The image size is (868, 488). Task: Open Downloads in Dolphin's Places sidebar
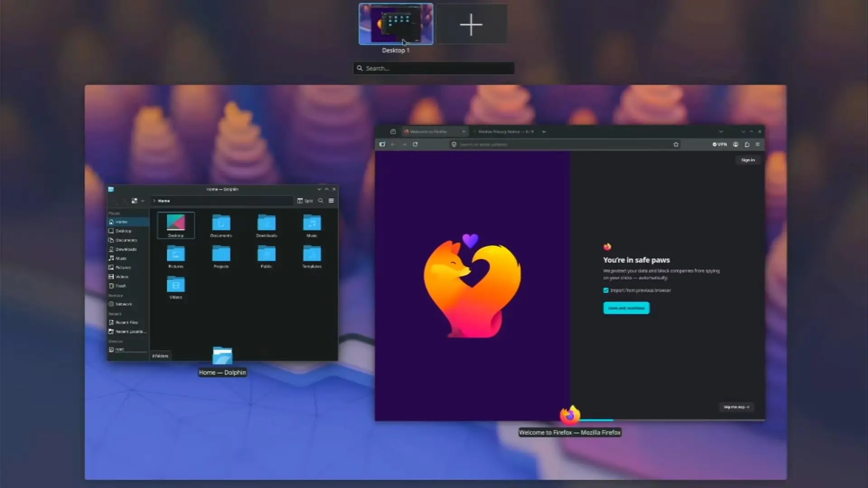[128, 249]
